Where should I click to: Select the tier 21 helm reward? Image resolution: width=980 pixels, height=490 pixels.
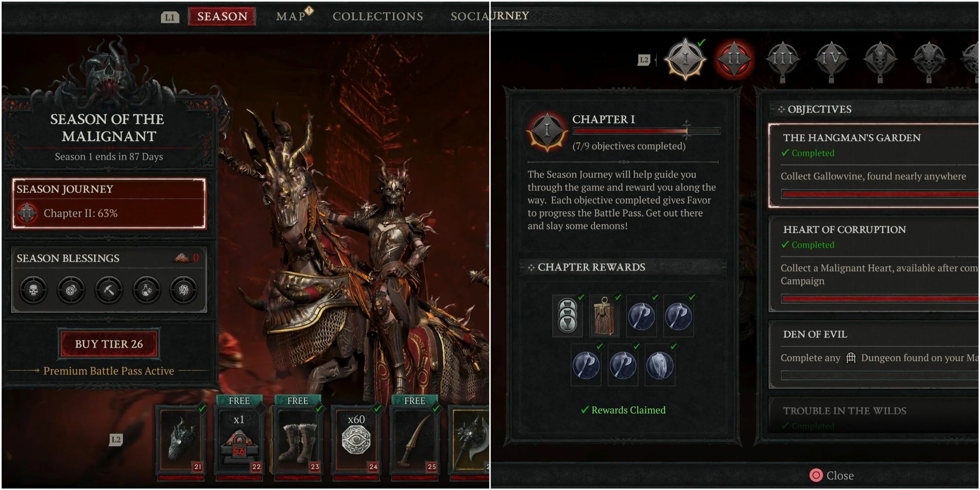[x=181, y=441]
